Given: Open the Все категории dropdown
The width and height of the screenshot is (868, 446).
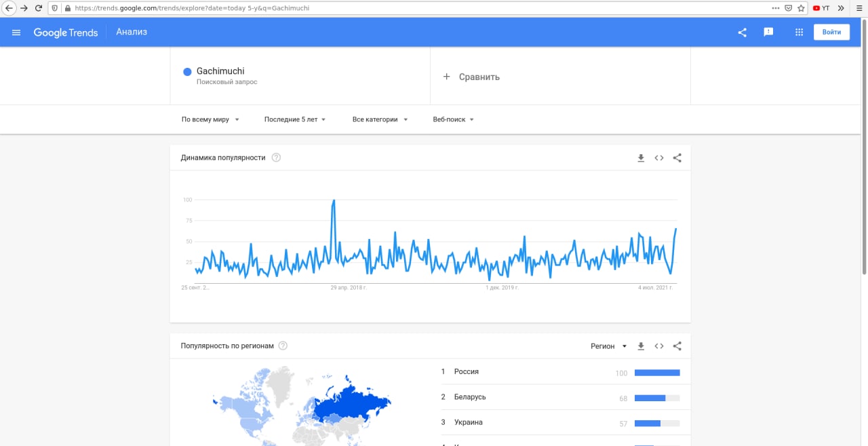Looking at the screenshot, I should click(x=380, y=119).
